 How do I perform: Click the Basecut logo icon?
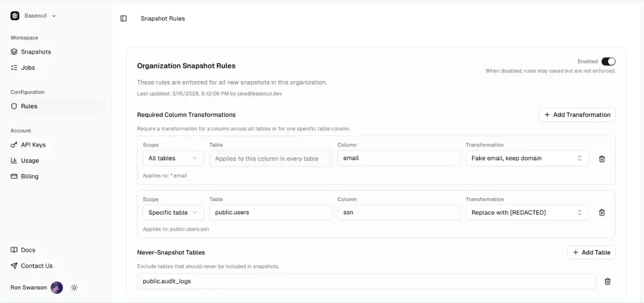(x=15, y=16)
